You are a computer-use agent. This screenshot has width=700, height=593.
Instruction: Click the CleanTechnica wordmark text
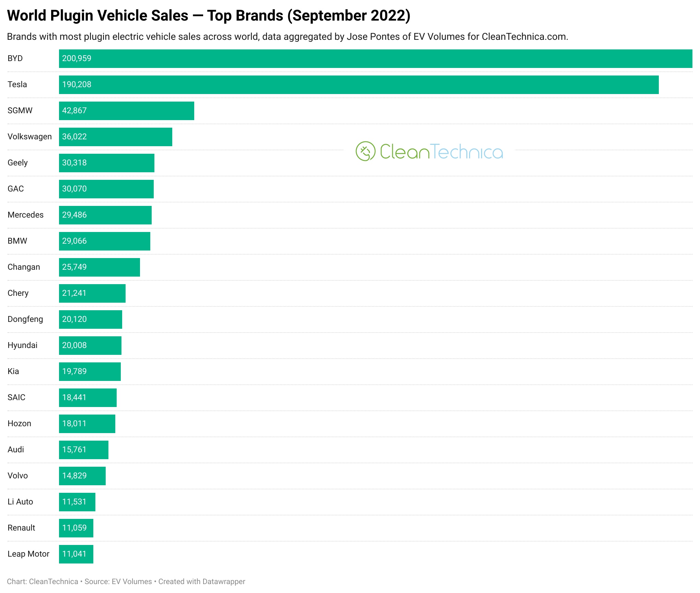pos(441,151)
